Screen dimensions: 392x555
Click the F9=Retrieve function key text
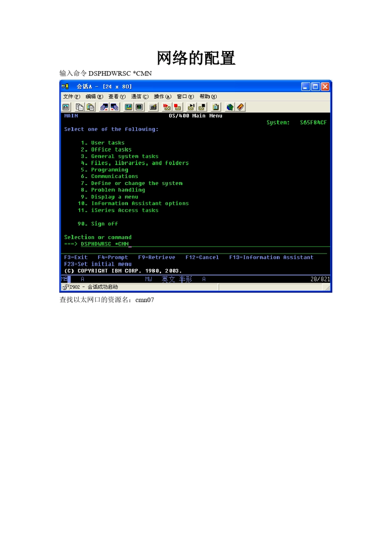[x=157, y=257]
